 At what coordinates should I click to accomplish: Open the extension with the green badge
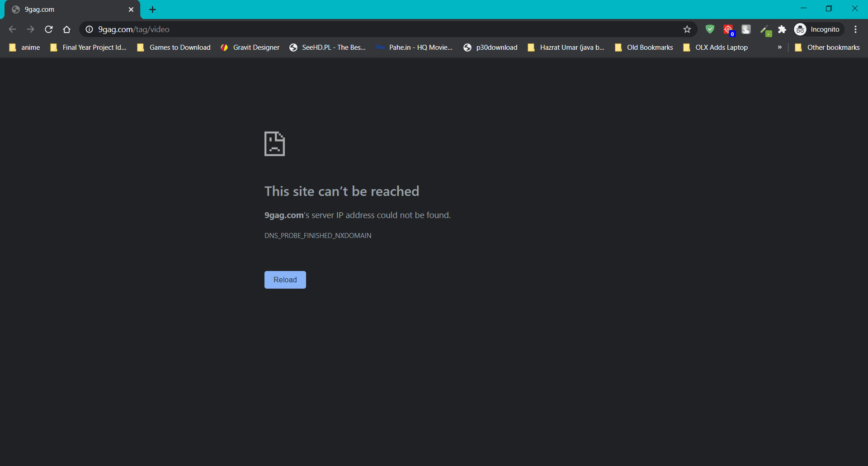[x=765, y=30]
